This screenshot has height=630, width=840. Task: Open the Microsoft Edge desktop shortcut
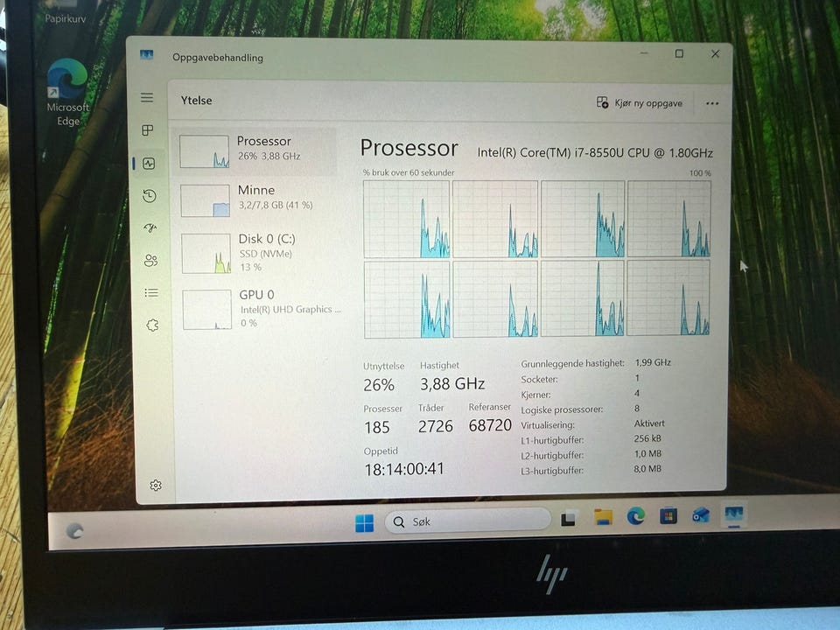click(67, 92)
